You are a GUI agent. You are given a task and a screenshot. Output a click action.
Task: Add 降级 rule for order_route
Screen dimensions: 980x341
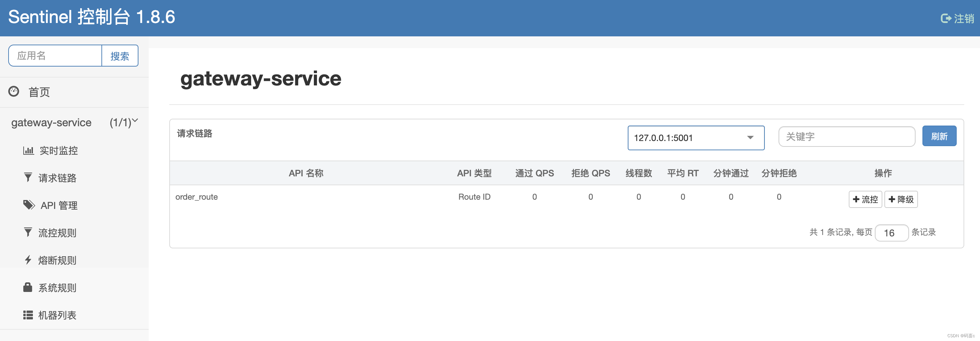click(901, 199)
